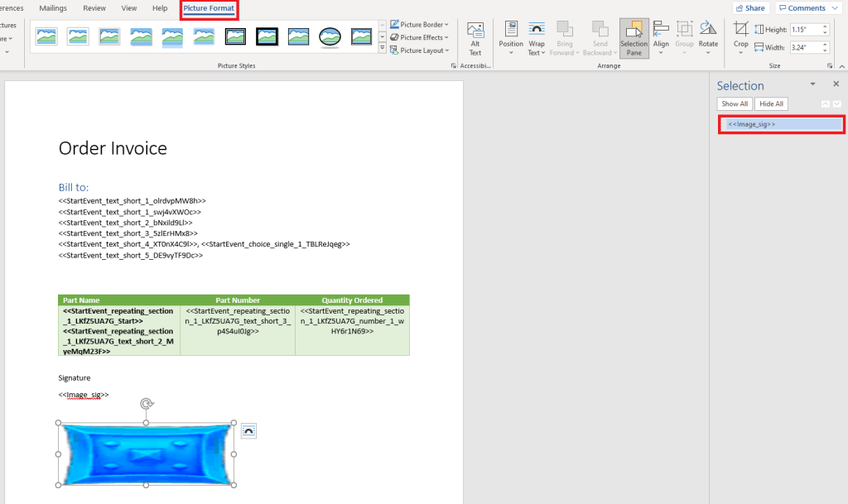Switch to the Picture Format tab
This screenshot has height=504, width=848.
[209, 8]
